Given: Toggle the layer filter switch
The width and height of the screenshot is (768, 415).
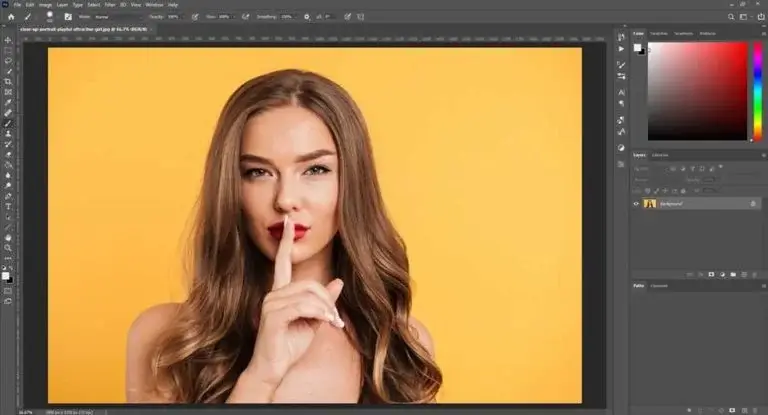Looking at the screenshot, I should [x=720, y=167].
